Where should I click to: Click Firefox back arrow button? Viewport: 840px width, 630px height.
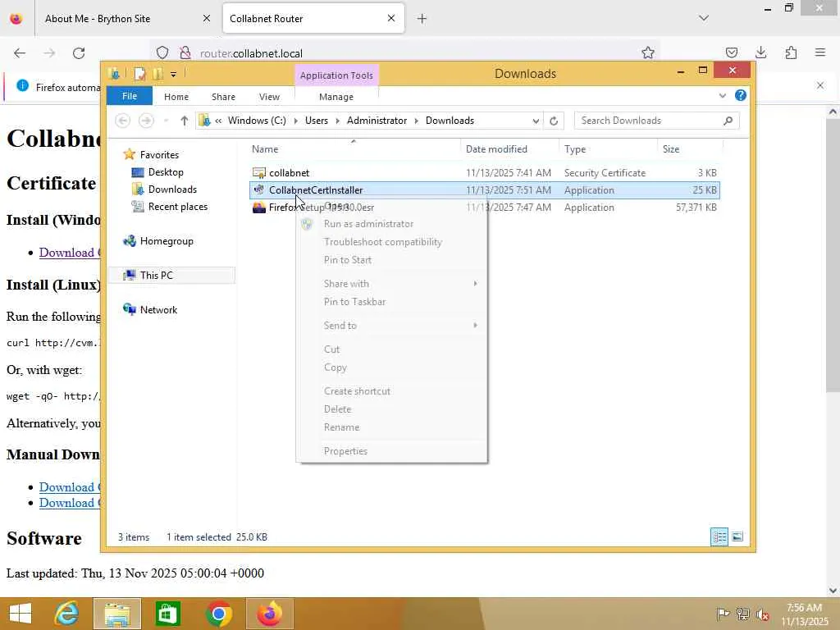tap(20, 52)
